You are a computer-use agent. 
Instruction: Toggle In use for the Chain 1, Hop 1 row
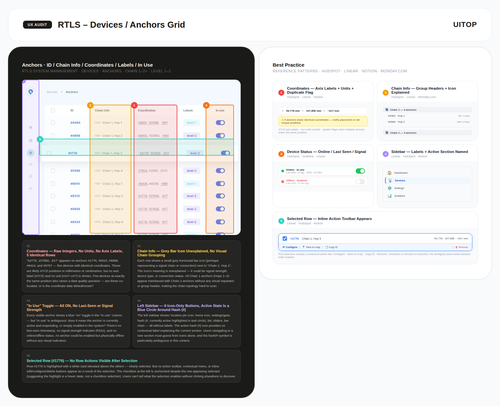[x=220, y=123]
